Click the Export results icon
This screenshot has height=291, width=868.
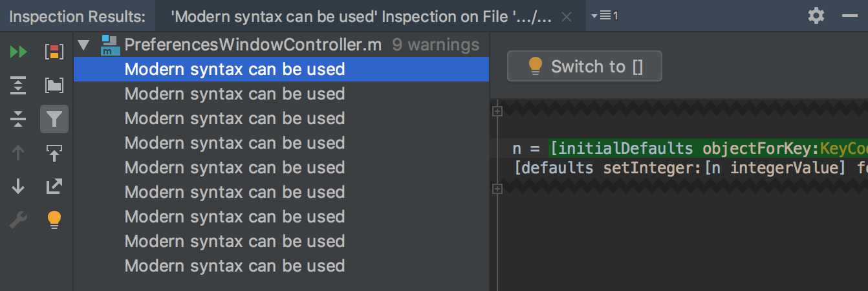[x=54, y=186]
